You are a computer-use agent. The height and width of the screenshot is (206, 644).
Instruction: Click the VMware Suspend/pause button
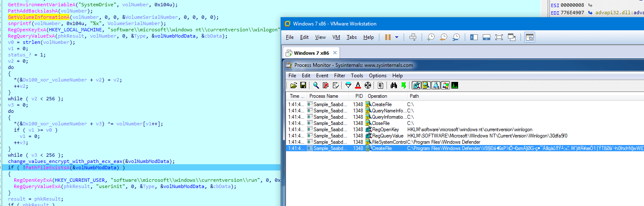388,37
